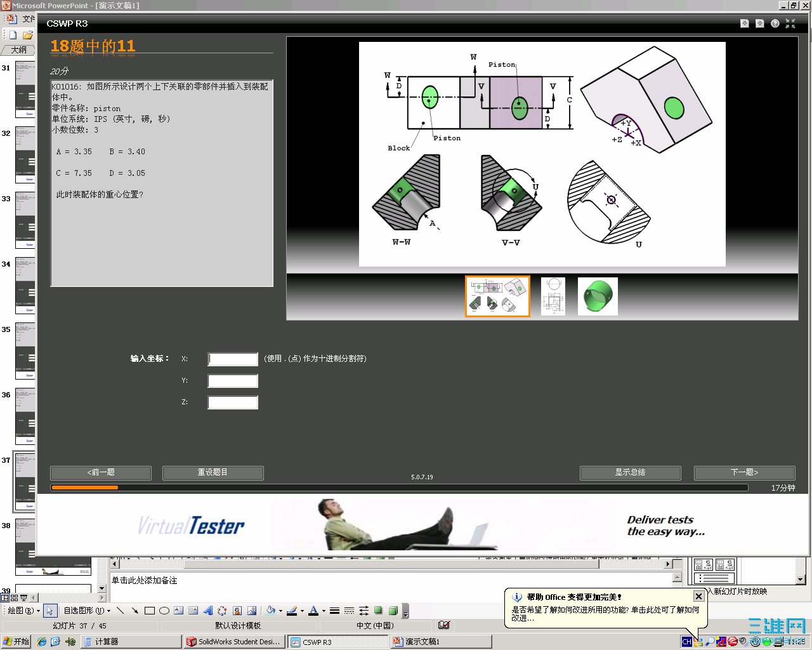
Task: Select the Line drawing tool
Action: click(121, 611)
